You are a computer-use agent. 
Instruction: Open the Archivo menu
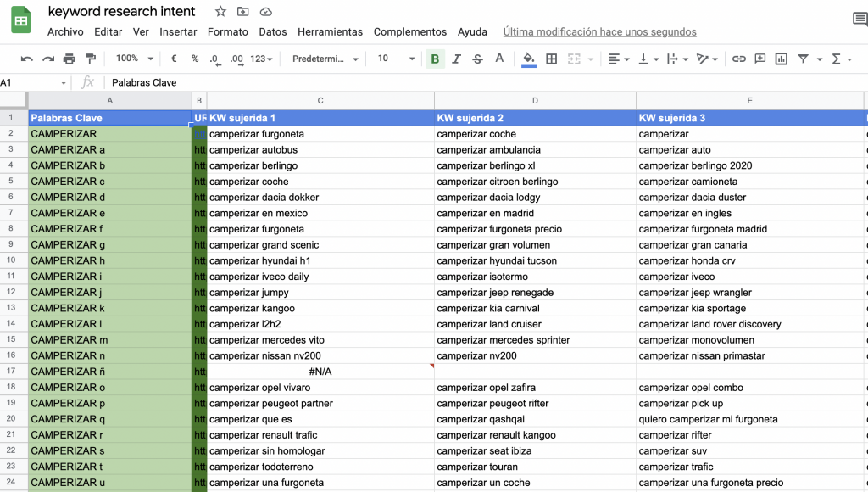pos(65,32)
